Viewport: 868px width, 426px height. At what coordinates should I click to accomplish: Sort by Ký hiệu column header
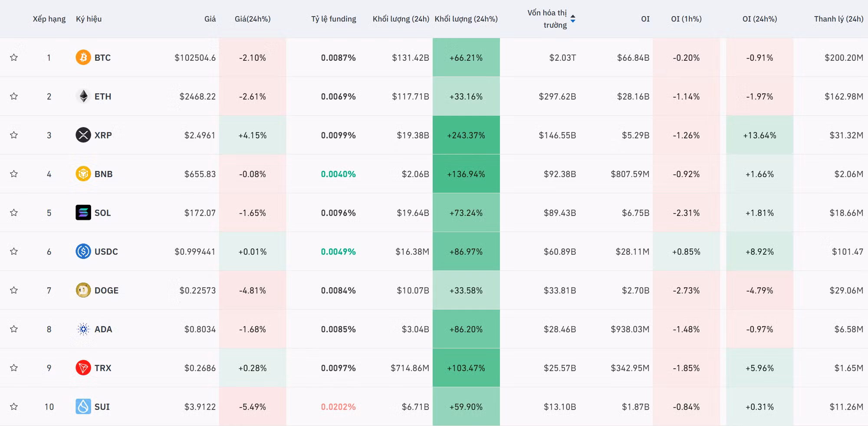[x=89, y=19]
